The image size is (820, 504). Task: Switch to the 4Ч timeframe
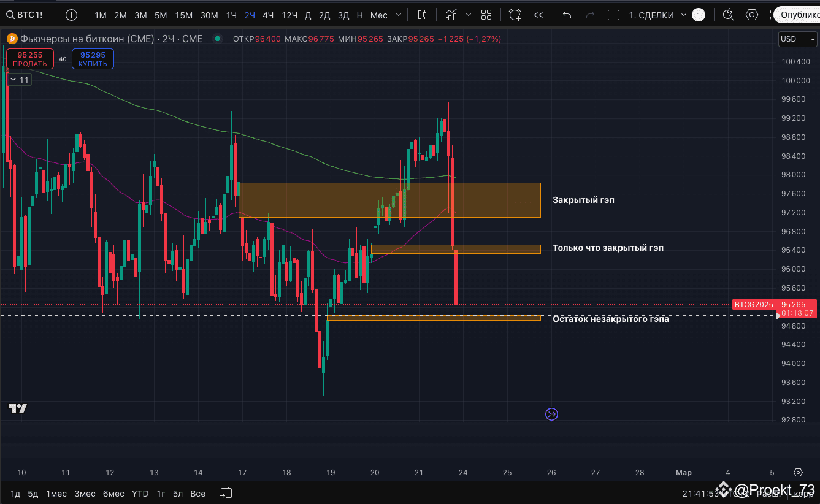(x=268, y=14)
